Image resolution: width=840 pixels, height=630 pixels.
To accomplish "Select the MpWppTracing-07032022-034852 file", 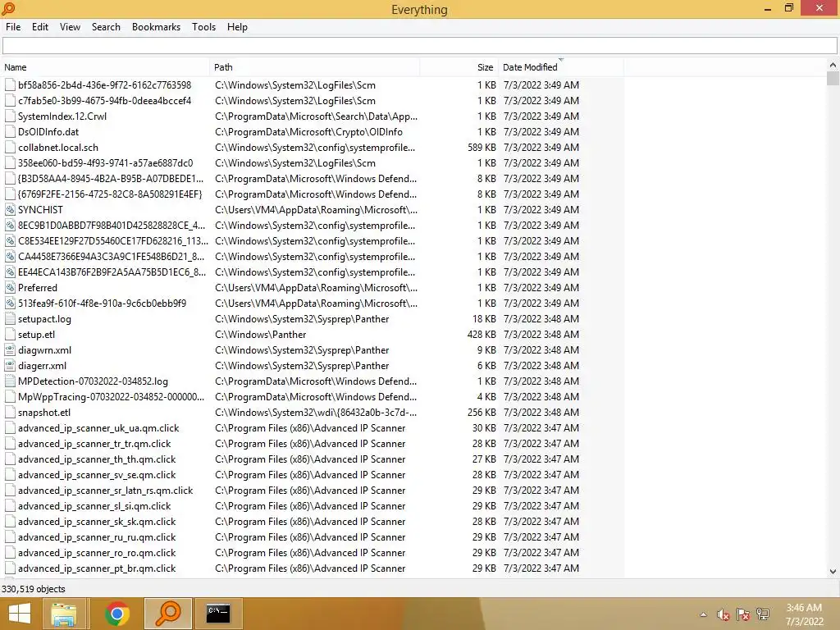I will [x=111, y=397].
